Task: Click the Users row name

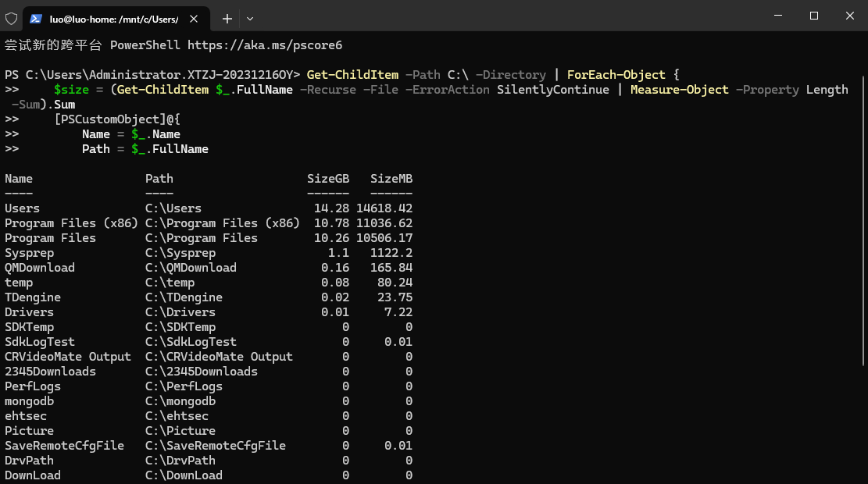Action: coord(22,208)
